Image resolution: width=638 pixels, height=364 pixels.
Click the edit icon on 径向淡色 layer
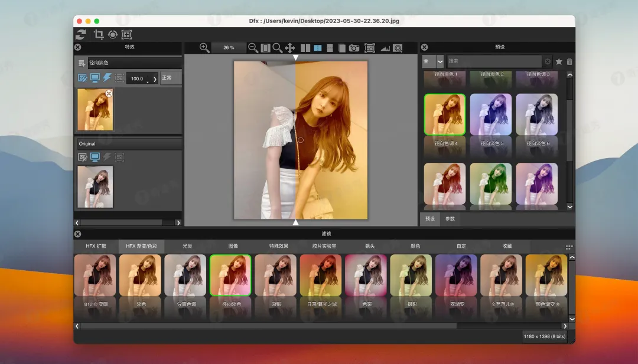pyautogui.click(x=82, y=78)
